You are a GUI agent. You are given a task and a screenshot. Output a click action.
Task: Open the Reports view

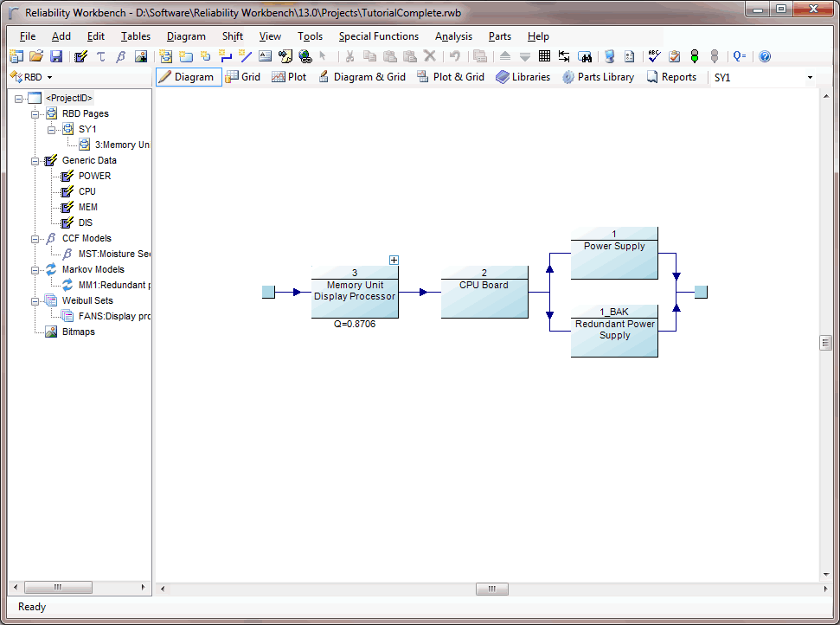point(673,76)
